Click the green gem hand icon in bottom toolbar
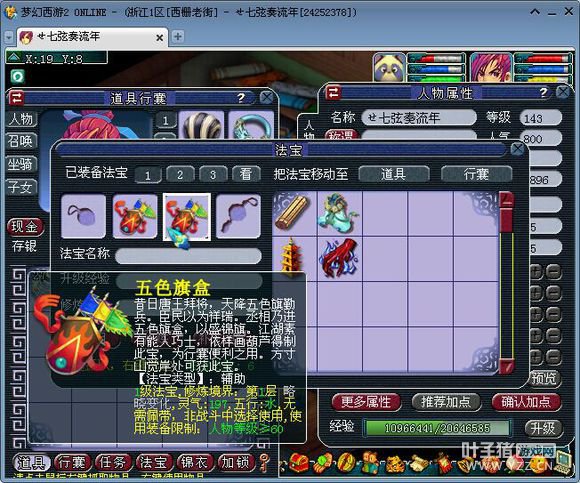 [x=322, y=462]
